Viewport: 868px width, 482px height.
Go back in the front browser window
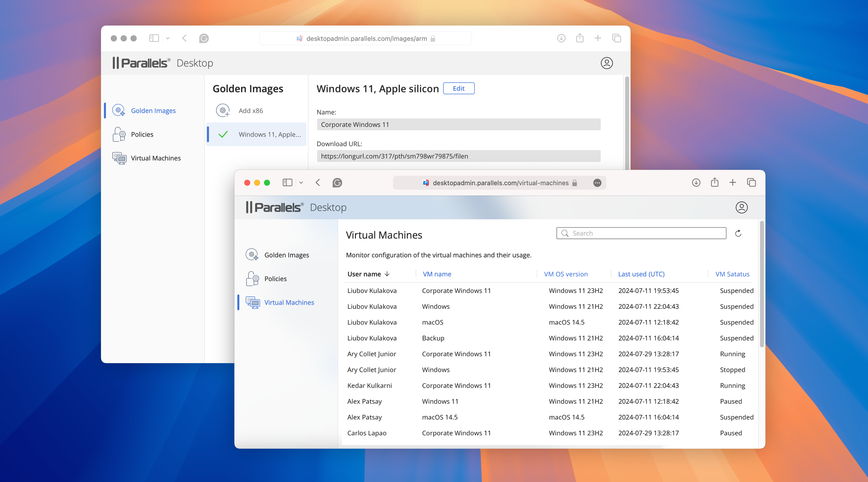[318, 183]
